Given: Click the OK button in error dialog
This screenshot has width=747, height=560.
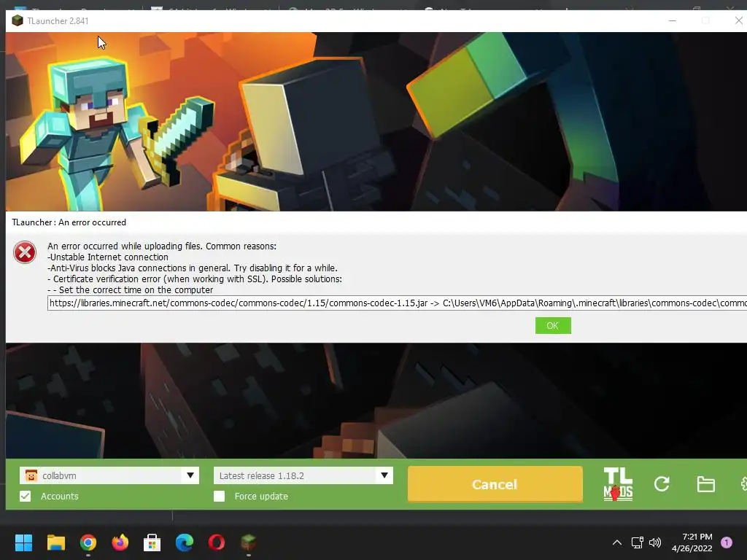Looking at the screenshot, I should [553, 326].
